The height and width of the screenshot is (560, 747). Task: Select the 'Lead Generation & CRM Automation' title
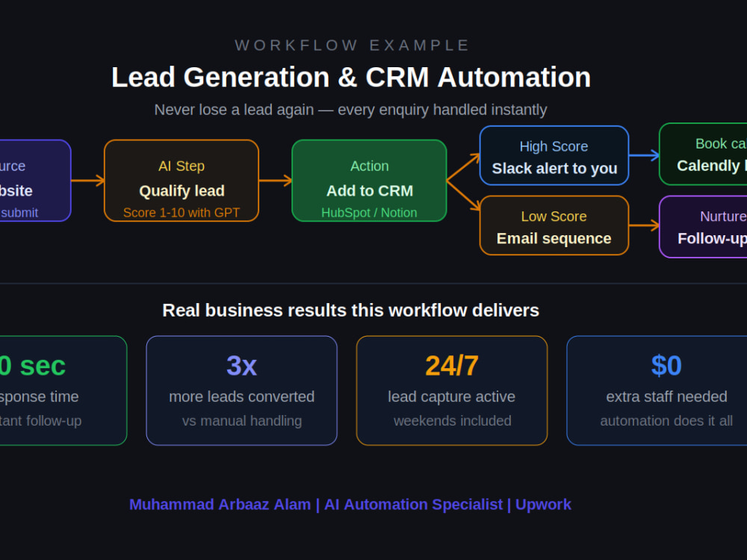click(351, 77)
